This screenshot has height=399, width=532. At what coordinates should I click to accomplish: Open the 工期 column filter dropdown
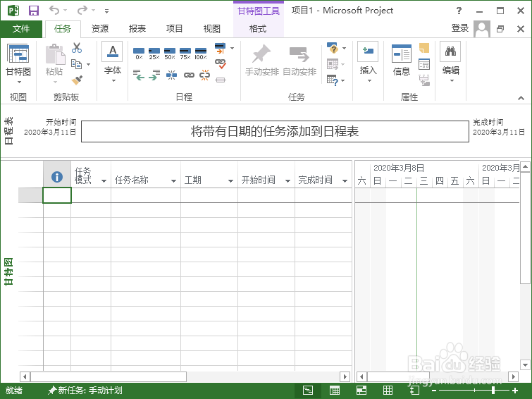(230, 181)
